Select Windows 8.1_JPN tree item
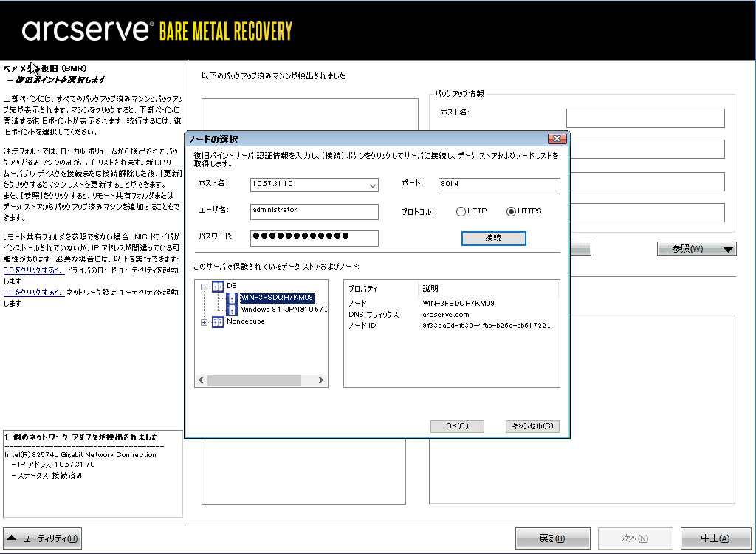The height and width of the screenshot is (554, 756). (283, 310)
